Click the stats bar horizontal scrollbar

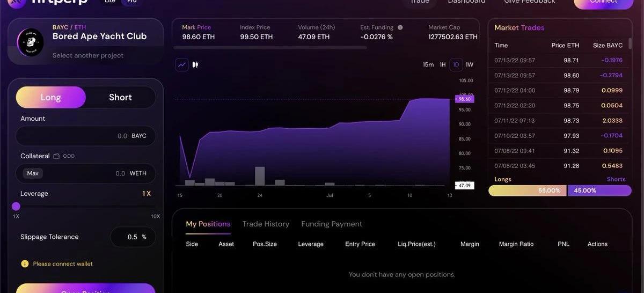pos(269,48)
